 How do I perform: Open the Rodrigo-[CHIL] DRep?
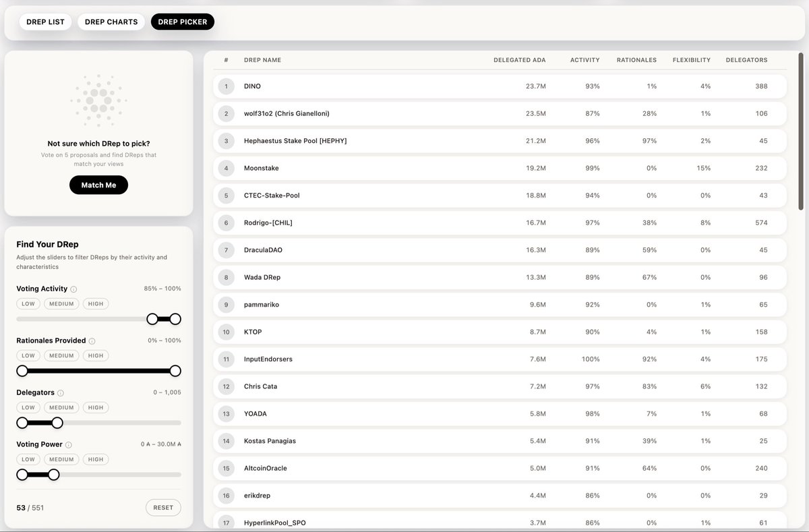coord(500,223)
